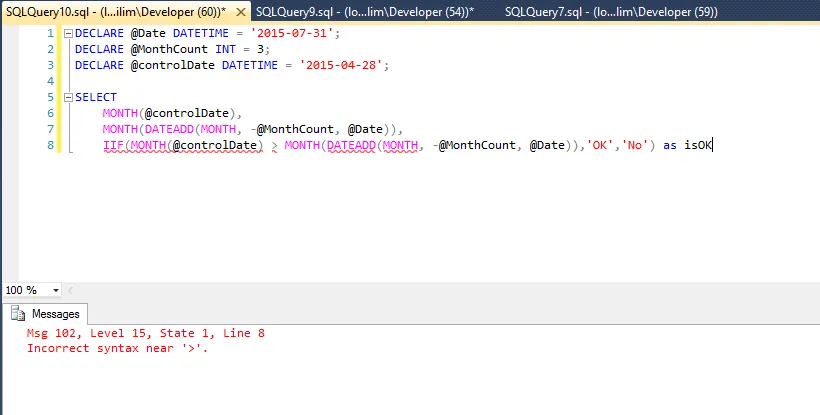Viewport: 820px width, 415px height.
Task: Click line number 8 in the margin
Action: pyautogui.click(x=50, y=145)
